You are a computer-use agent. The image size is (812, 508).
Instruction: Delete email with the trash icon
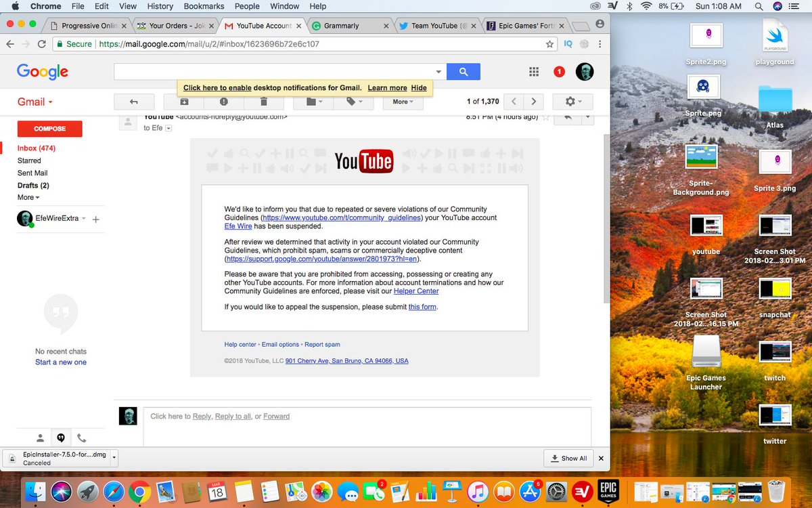click(263, 102)
